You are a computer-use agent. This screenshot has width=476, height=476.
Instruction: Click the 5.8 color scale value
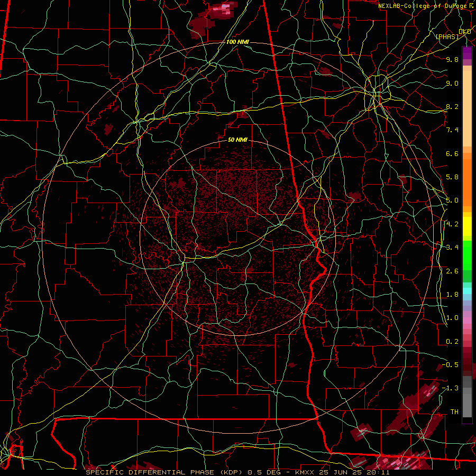[x=452, y=177]
